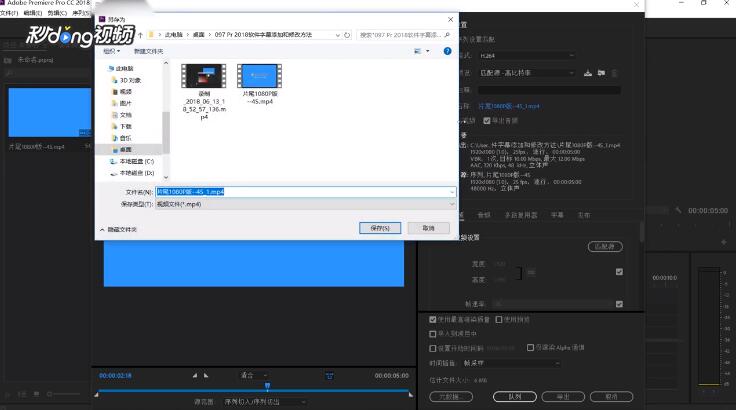Open the 时间插值 帧采样 dropdown
The height and width of the screenshot is (410, 736).
click(511, 363)
